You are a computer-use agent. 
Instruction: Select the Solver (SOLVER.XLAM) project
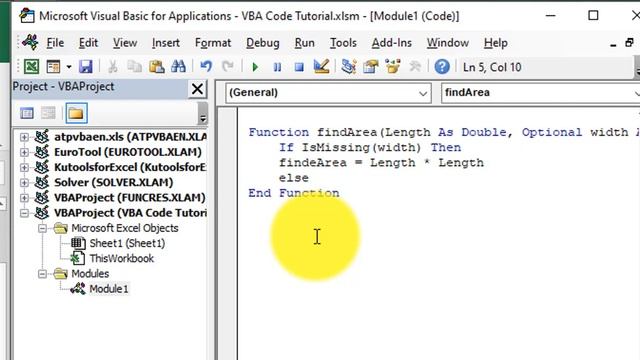pos(113,182)
